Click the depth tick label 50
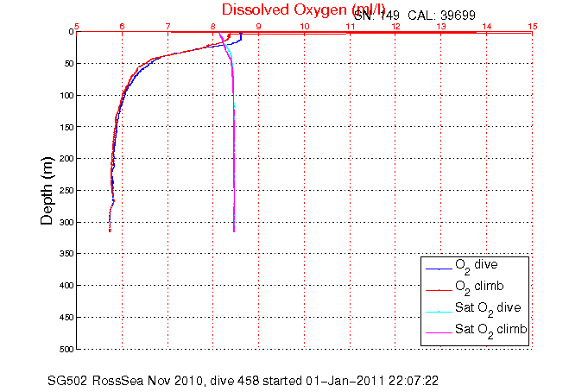The height and width of the screenshot is (392, 588). (x=68, y=64)
